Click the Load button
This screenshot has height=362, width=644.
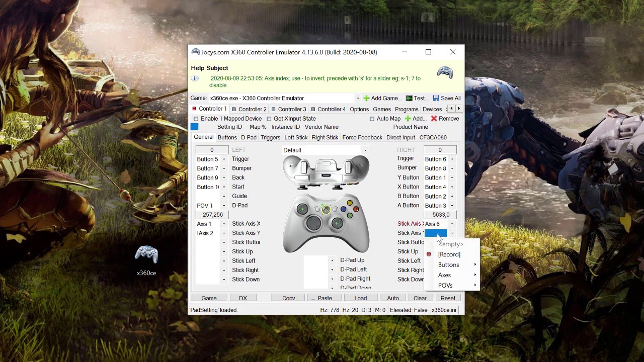(361, 298)
